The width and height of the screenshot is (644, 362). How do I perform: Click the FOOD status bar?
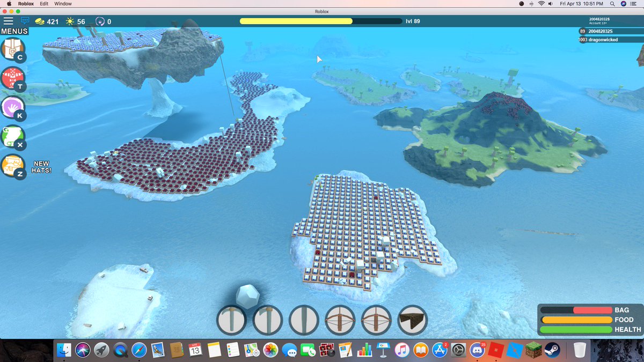pyautogui.click(x=576, y=320)
